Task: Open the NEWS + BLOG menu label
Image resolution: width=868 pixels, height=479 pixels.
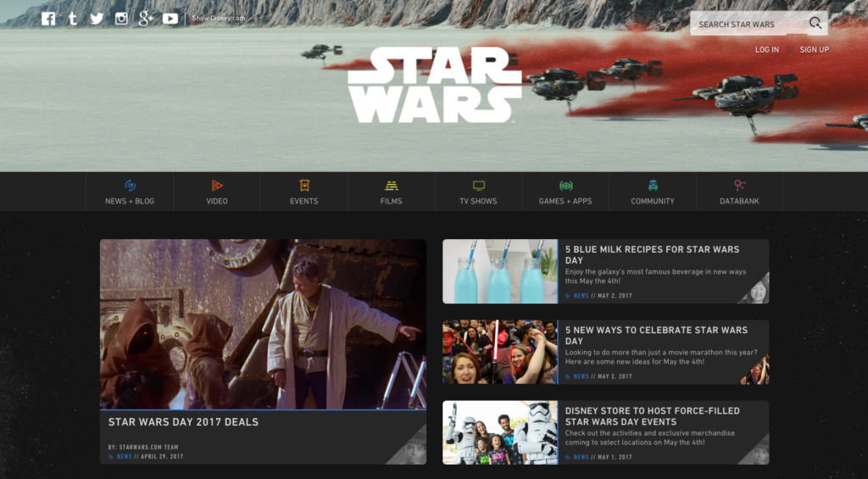Action: [130, 202]
